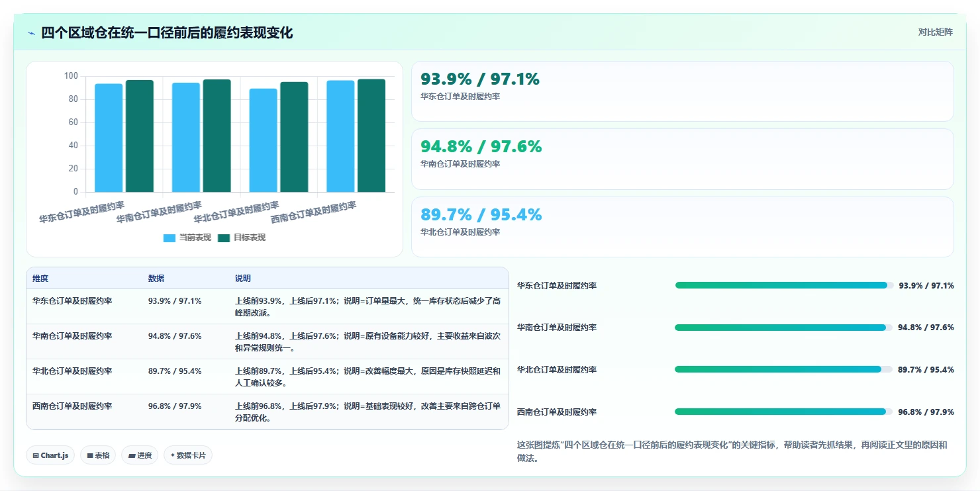Click the progress value 96.8% / 97.9%
Viewport: 980px width, 491px height.
click(x=926, y=412)
